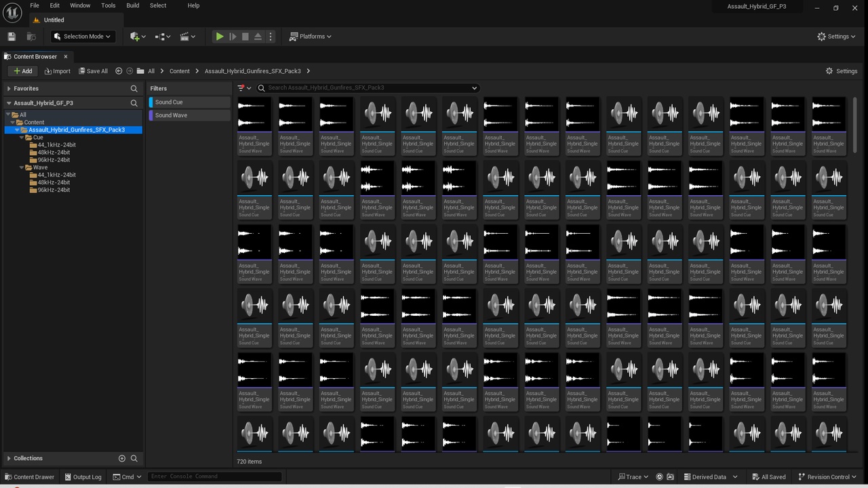Open the Revision Control menu

(x=827, y=477)
